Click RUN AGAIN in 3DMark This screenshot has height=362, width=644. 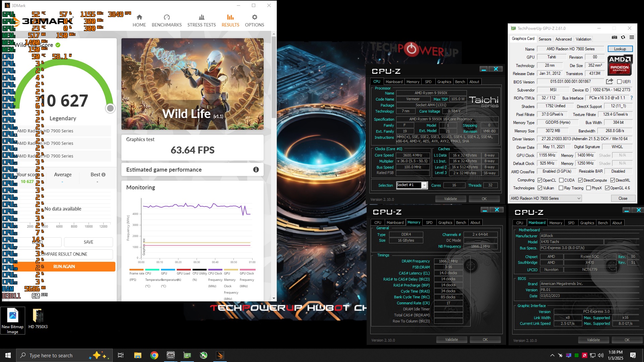coord(64,266)
